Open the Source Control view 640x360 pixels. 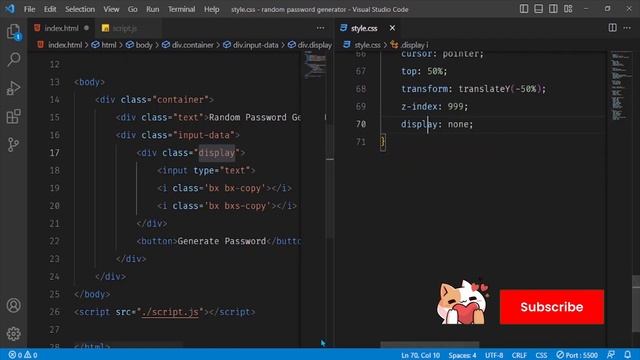point(13,144)
